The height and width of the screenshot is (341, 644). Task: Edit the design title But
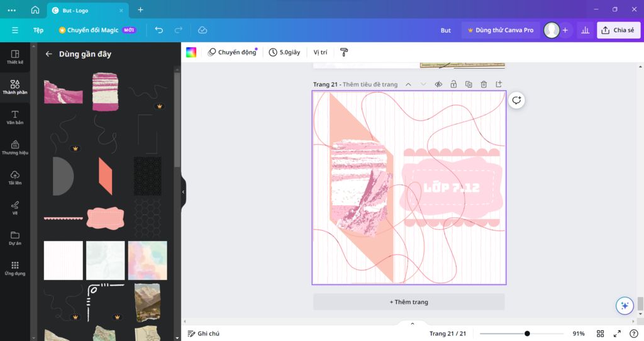(446, 30)
